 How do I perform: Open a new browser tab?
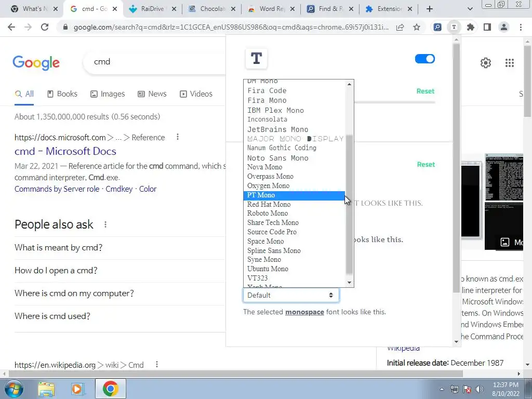click(x=430, y=9)
